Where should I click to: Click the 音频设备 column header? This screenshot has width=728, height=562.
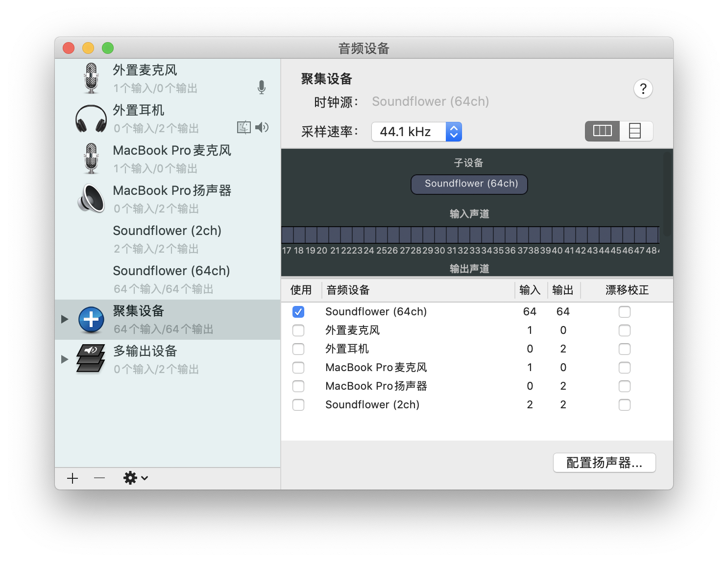(416, 290)
